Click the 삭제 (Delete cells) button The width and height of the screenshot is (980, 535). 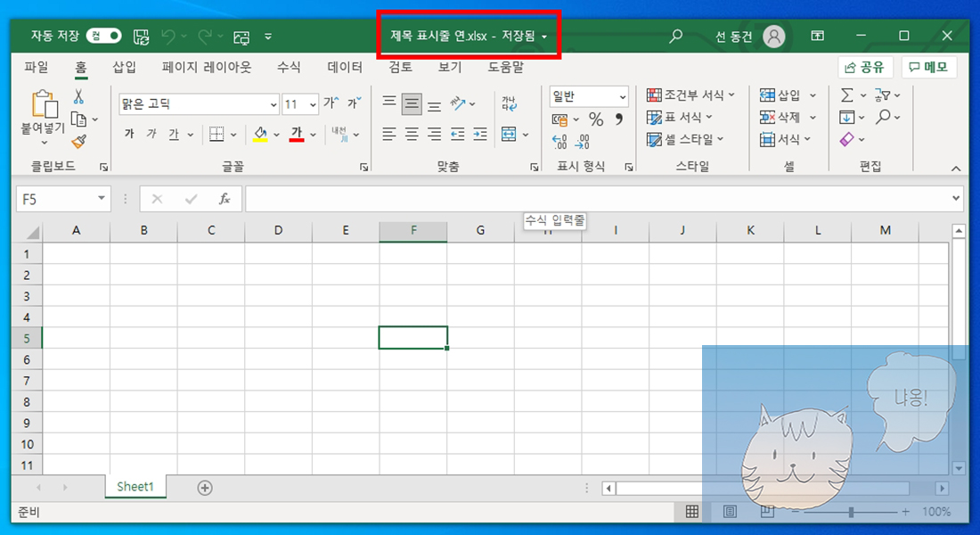click(x=780, y=117)
